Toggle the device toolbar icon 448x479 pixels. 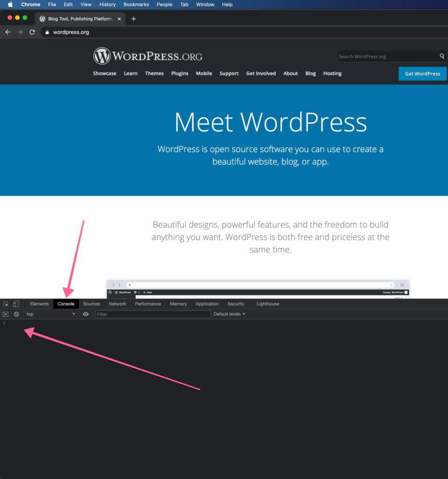click(16, 304)
